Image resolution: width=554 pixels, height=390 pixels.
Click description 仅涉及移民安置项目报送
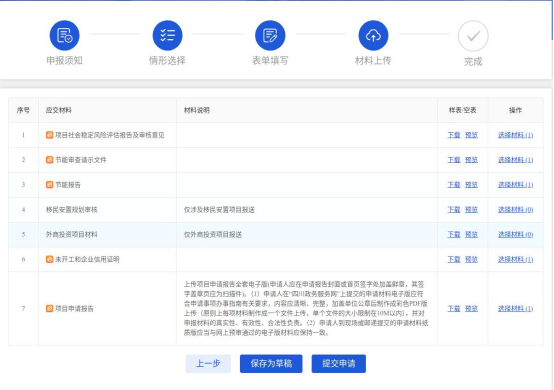[219, 209]
